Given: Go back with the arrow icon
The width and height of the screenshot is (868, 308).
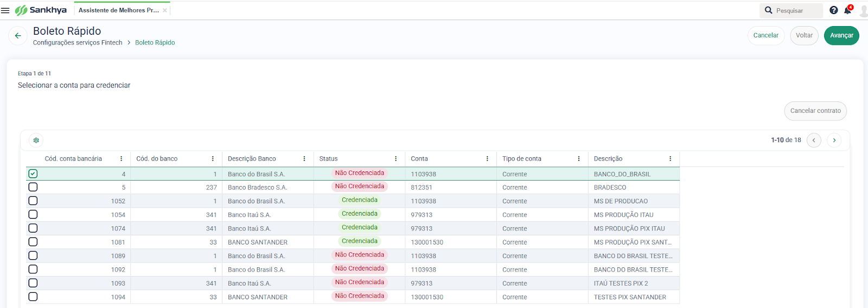Looking at the screenshot, I should (18, 36).
